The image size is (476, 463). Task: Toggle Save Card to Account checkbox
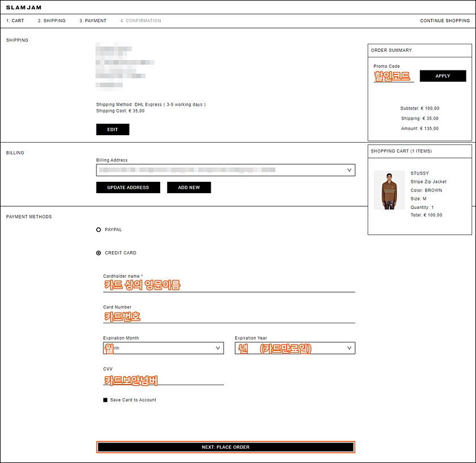pos(105,400)
